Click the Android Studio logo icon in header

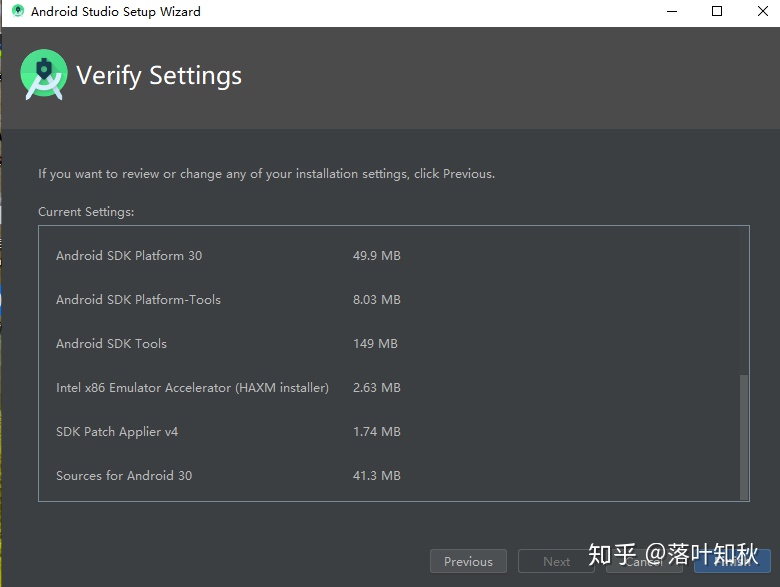[44, 75]
